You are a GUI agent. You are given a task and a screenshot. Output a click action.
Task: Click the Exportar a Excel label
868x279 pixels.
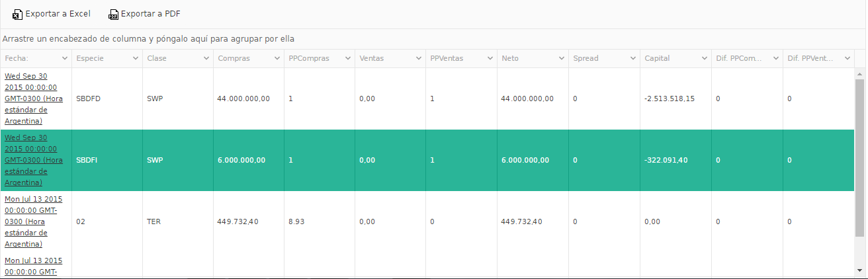click(58, 14)
